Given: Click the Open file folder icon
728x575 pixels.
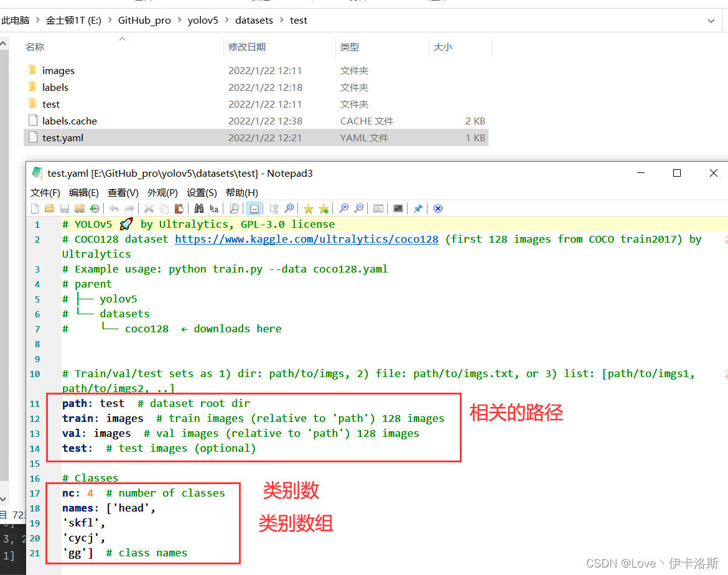Looking at the screenshot, I should 50,208.
